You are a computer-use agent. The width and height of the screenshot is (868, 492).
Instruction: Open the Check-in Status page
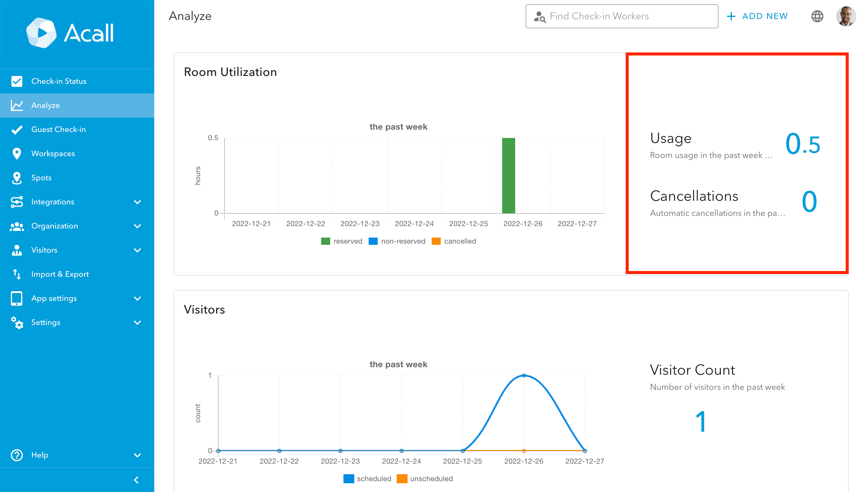[x=59, y=81]
